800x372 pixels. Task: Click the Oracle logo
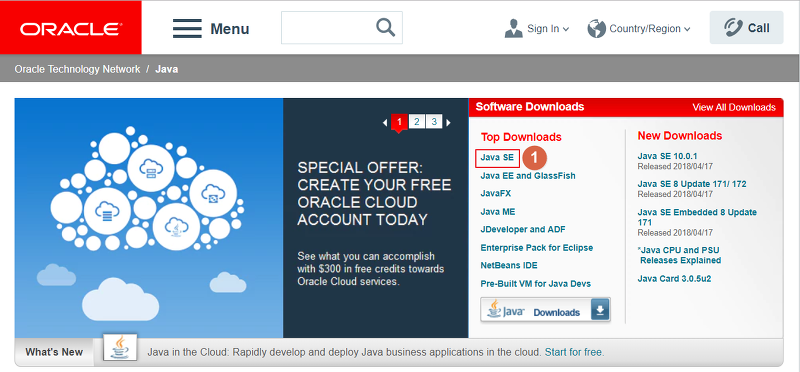[x=71, y=28]
